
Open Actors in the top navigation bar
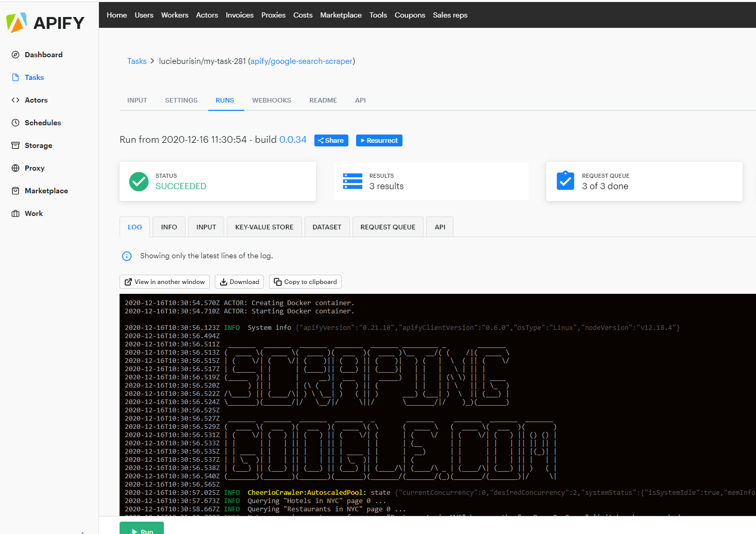coord(207,15)
